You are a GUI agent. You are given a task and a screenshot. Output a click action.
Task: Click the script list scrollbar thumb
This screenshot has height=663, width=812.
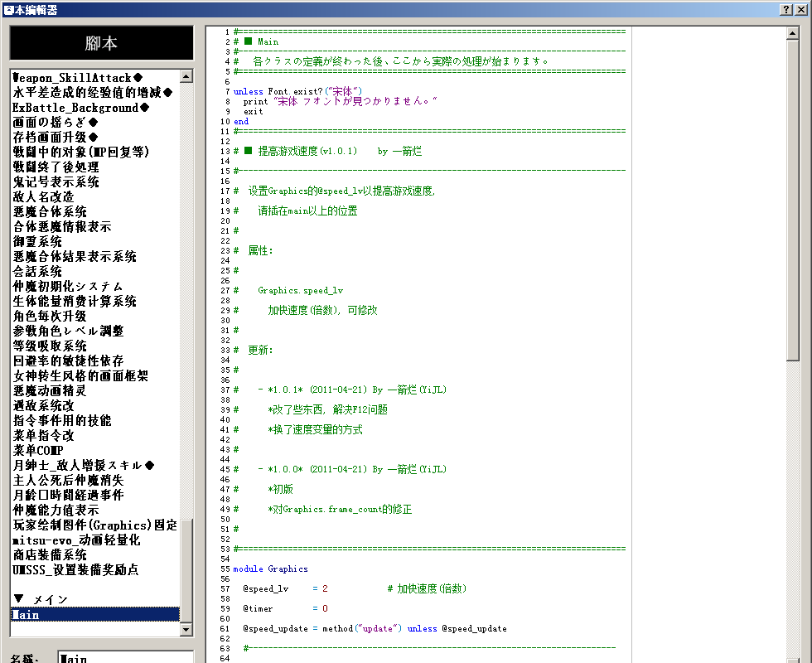(x=186, y=570)
